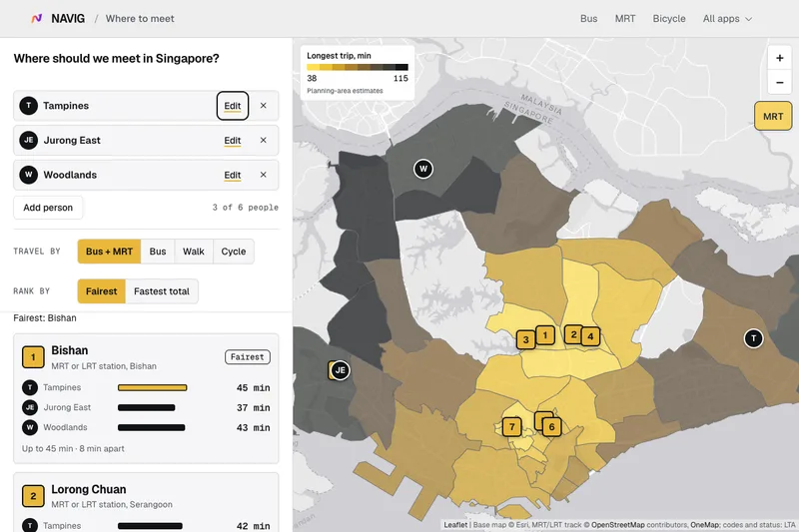Click the W avatar in Woodlands row
Screen dimensions: 799x532
[x=29, y=175]
